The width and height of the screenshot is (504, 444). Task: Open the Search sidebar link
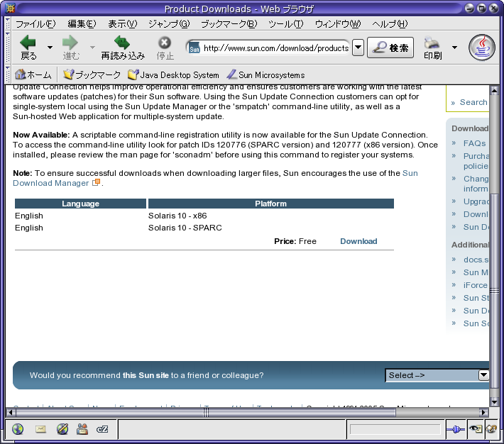473,102
